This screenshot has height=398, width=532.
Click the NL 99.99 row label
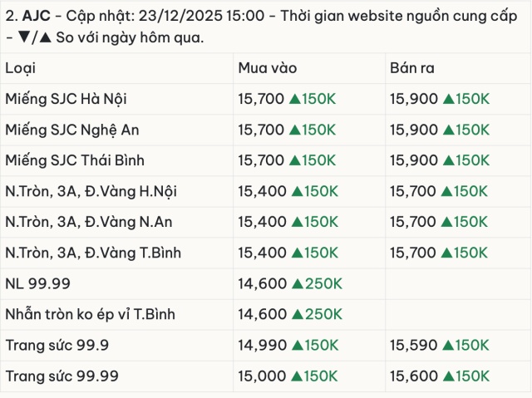[x=37, y=284]
